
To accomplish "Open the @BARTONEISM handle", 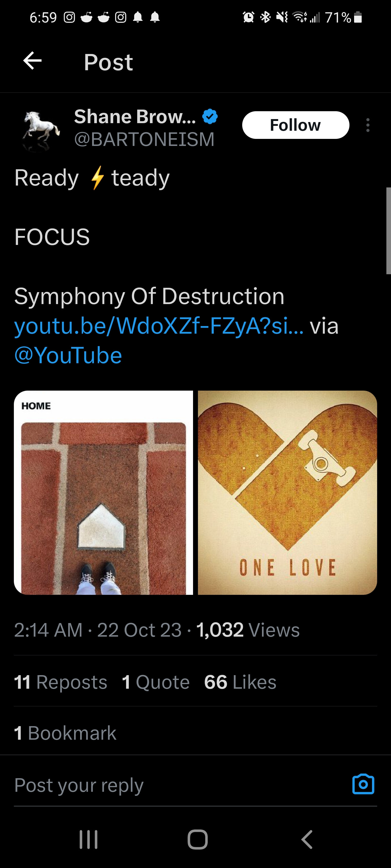I will point(144,139).
